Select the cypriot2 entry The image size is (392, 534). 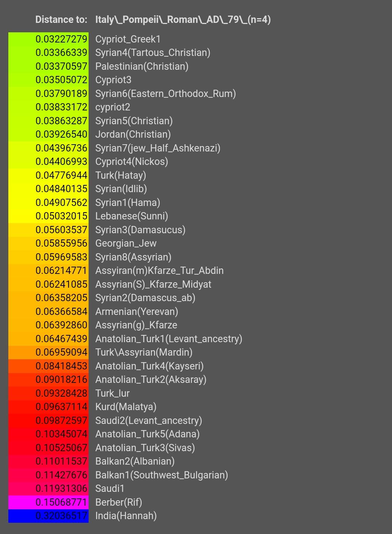pyautogui.click(x=113, y=107)
